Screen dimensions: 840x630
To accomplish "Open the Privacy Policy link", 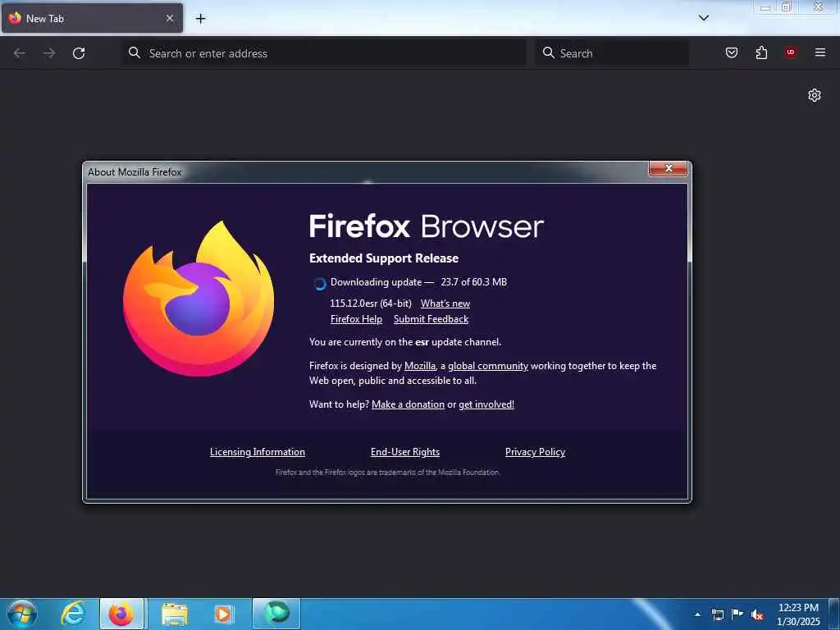I will pos(535,452).
